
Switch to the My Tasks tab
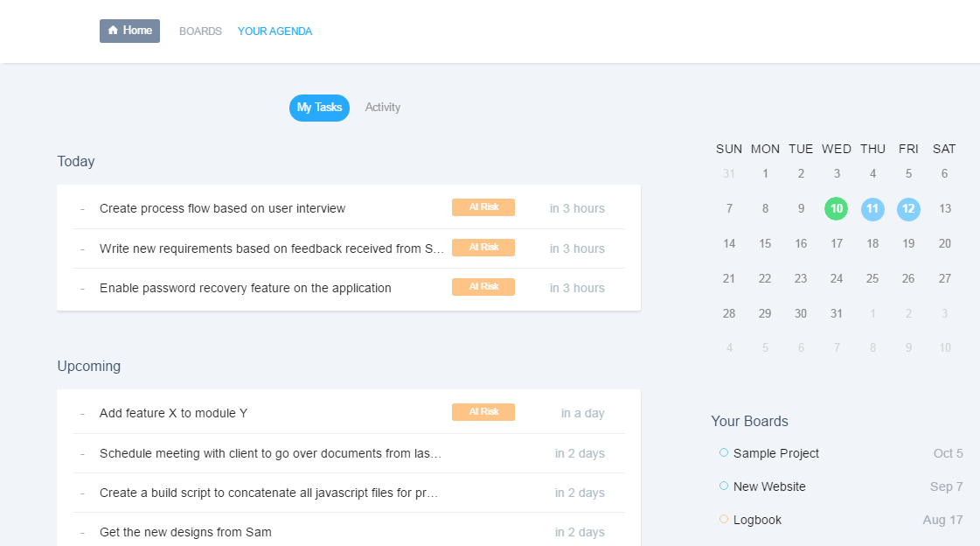319,108
